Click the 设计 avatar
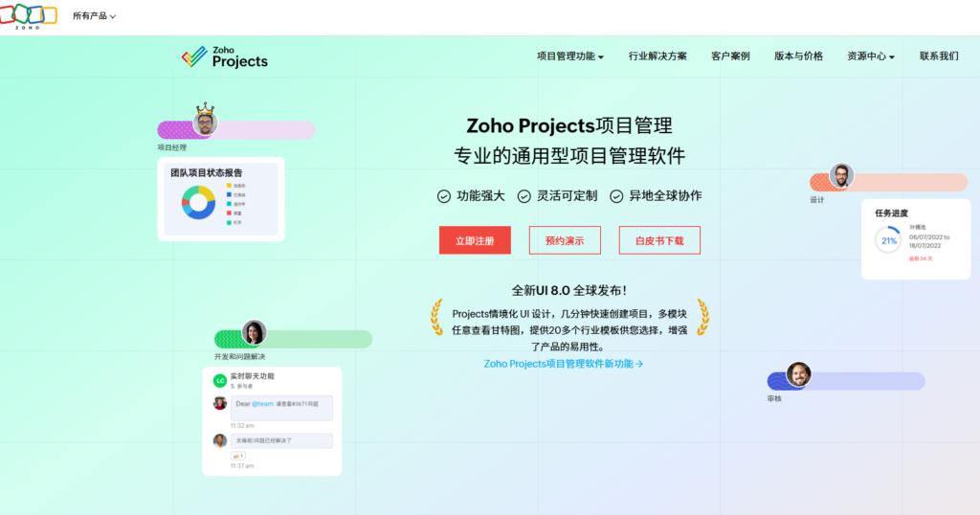This screenshot has height=515, width=980. pyautogui.click(x=841, y=175)
